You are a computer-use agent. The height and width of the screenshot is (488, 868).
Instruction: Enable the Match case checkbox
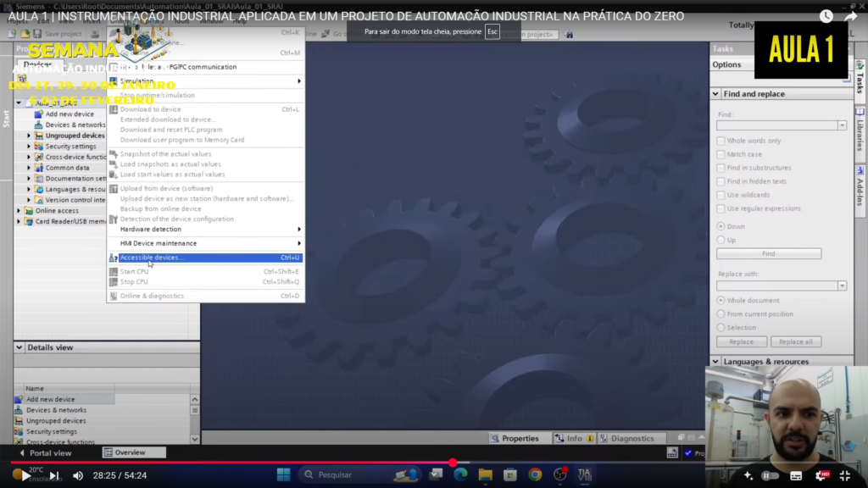tap(721, 154)
